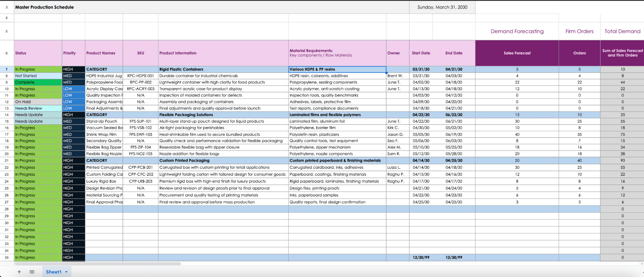
Task: Select Sum of Sales Forecast header cell
Action: tap(622, 53)
